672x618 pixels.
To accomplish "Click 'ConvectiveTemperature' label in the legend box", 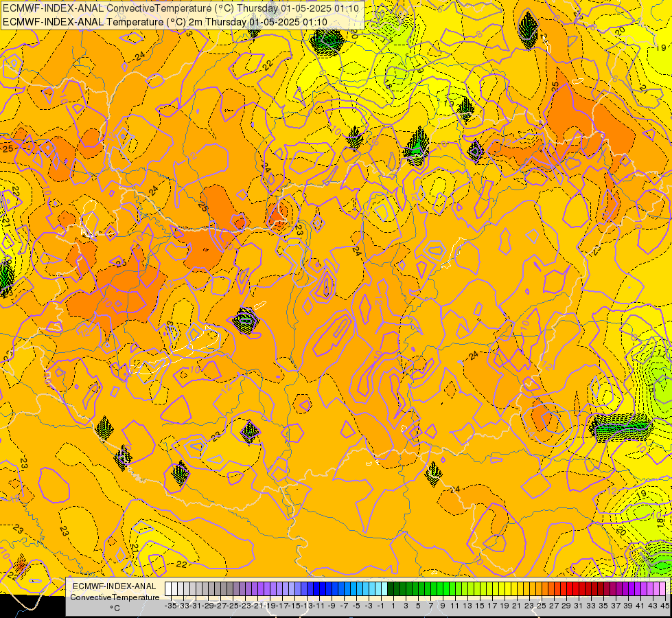I will 115,597.
